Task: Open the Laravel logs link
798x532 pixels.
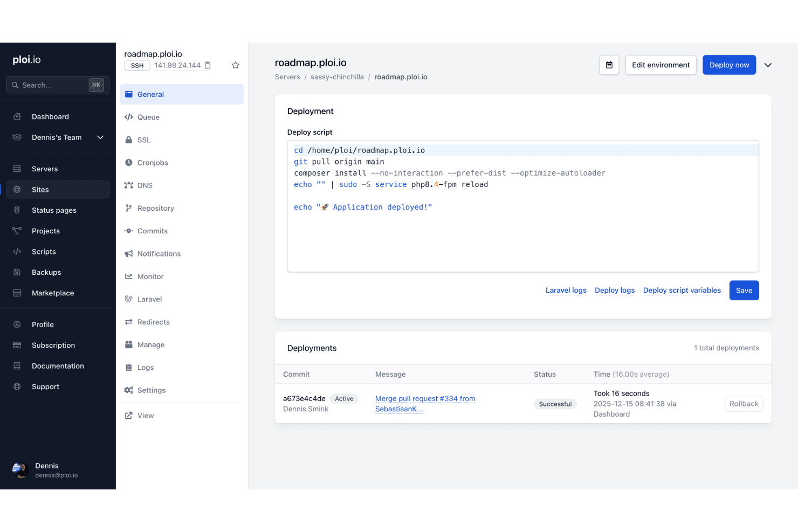Action: tap(566, 291)
